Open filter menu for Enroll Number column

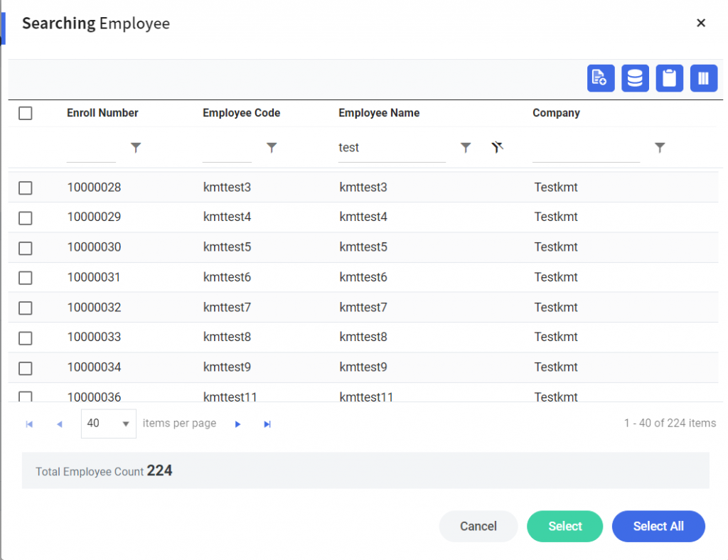click(136, 148)
